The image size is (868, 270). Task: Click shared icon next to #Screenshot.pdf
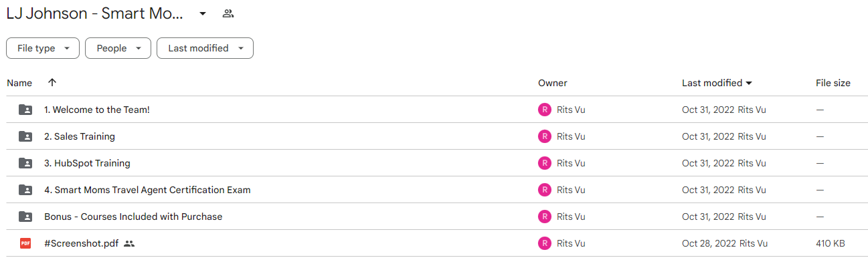[130, 243]
